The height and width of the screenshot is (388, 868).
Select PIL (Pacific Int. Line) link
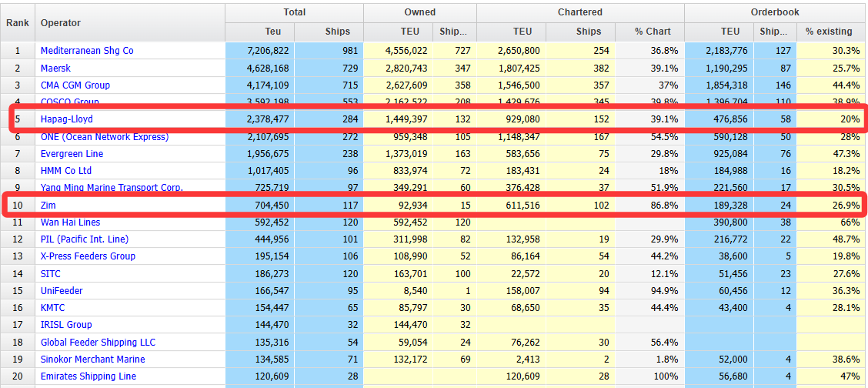(84, 239)
